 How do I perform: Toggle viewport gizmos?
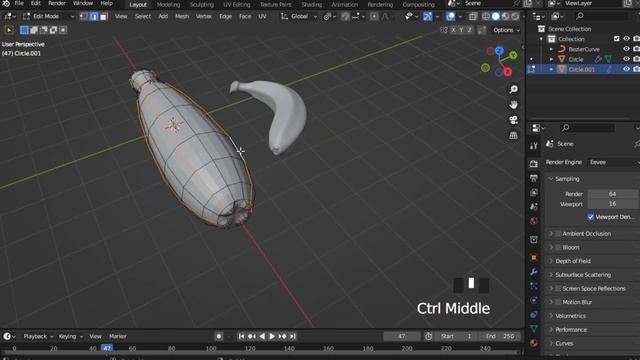pos(427,17)
